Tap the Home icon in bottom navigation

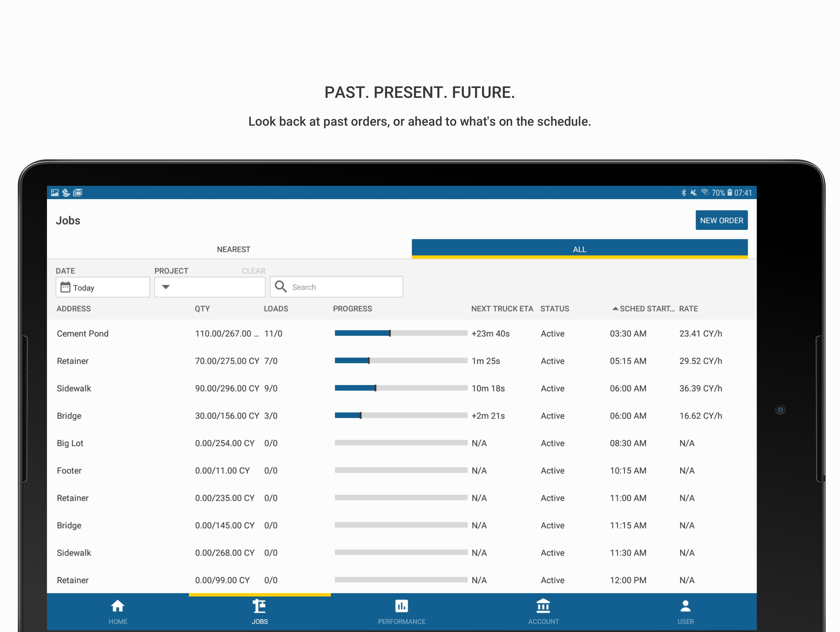[117, 607]
